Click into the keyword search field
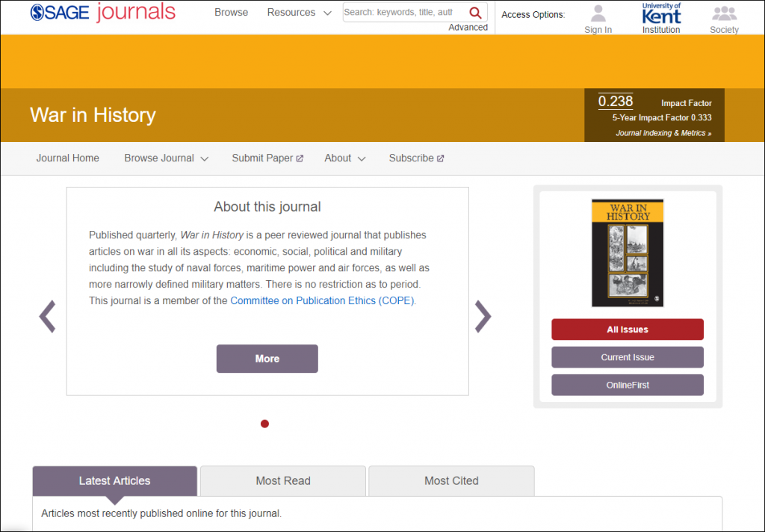 point(400,13)
